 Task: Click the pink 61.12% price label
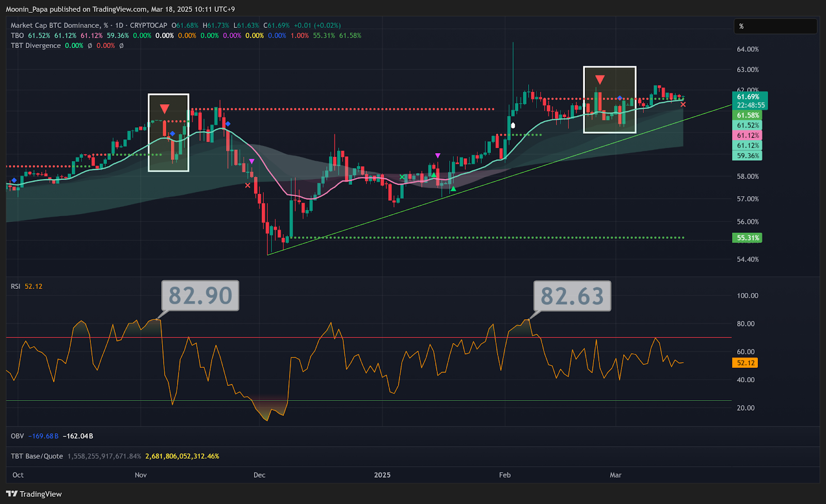click(x=747, y=136)
